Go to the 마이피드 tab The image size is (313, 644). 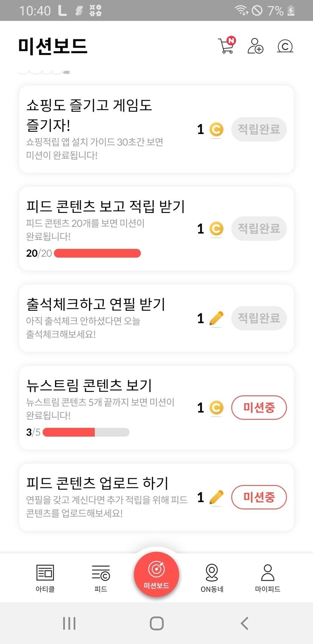[x=268, y=578]
